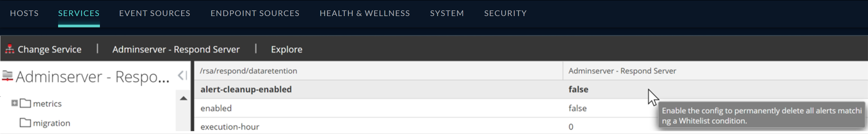Click the Change Service network icon
The image size is (868, 134).
point(9,49)
